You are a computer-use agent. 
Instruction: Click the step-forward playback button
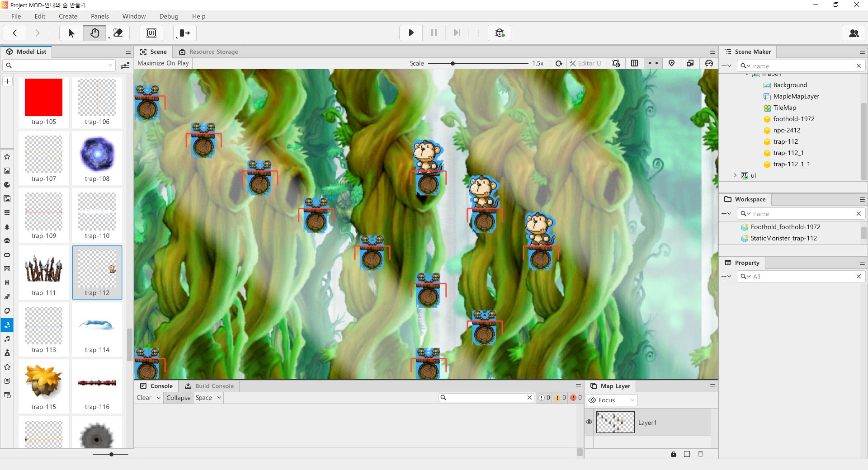coord(457,33)
